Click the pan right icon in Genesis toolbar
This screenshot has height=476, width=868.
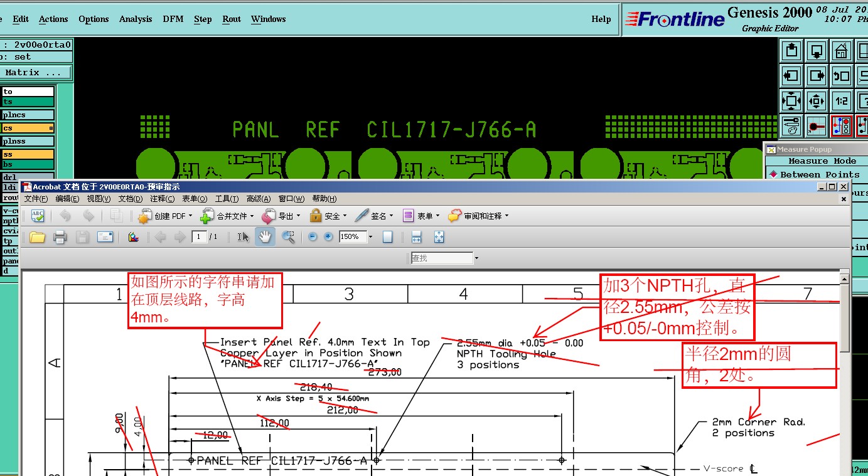[817, 76]
